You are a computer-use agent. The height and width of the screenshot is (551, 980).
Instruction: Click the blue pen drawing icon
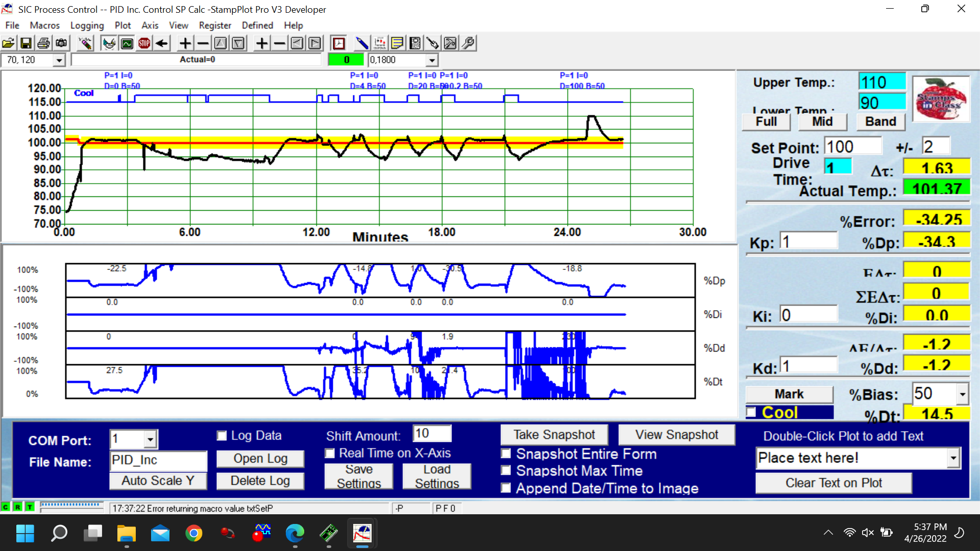[x=362, y=43]
